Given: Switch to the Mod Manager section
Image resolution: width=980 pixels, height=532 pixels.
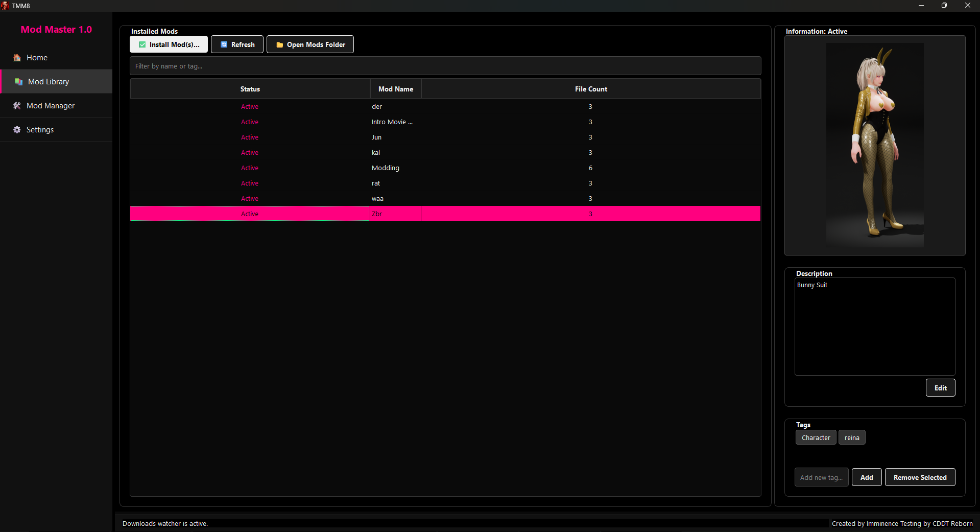Looking at the screenshot, I should pos(49,105).
